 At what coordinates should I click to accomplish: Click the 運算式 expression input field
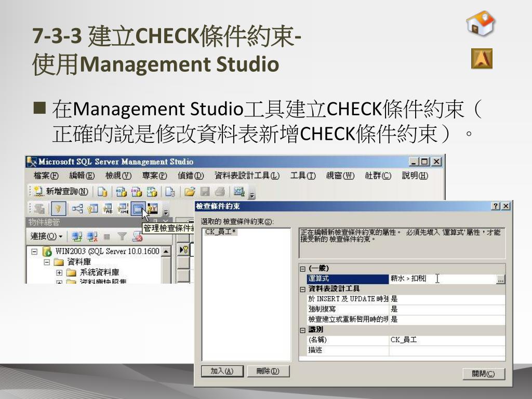point(443,278)
